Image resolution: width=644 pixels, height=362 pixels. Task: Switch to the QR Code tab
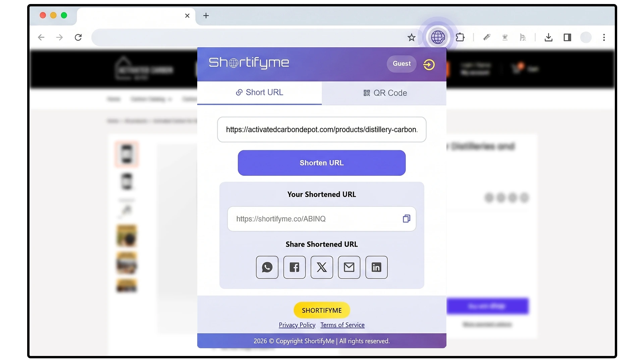[x=384, y=93]
